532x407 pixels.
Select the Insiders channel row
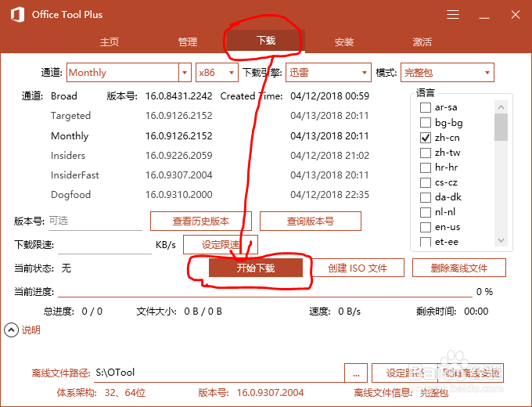[210, 156]
